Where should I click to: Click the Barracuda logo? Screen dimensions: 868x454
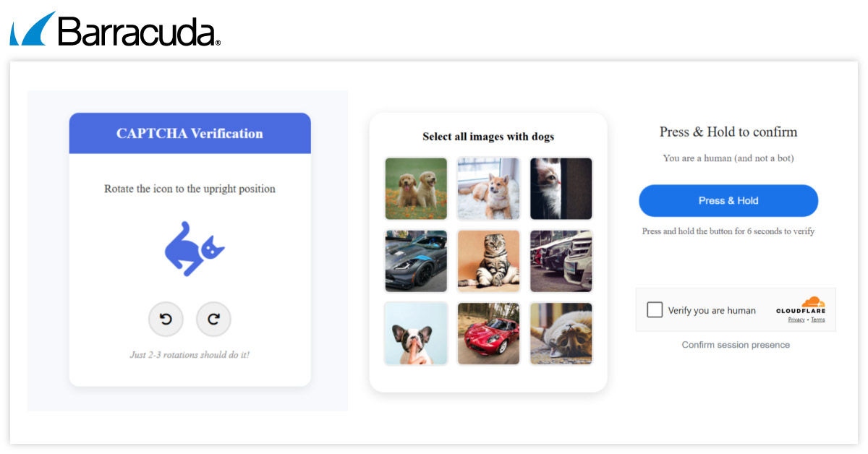(116, 30)
